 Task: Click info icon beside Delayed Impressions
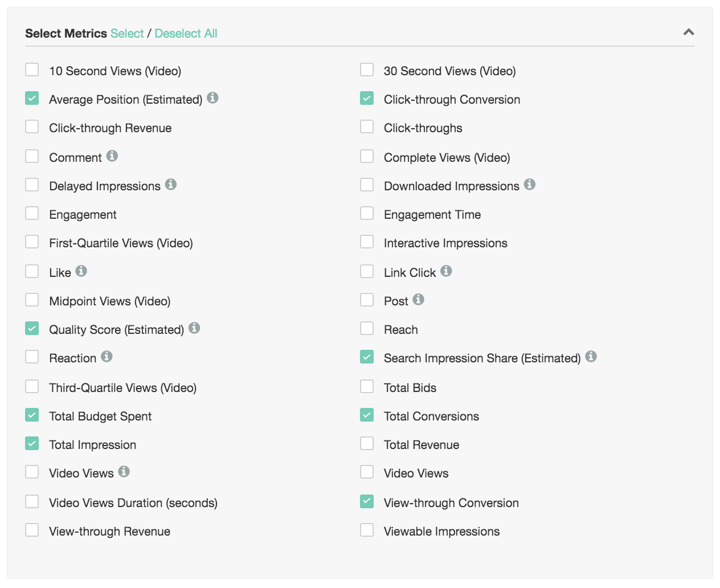point(171,185)
